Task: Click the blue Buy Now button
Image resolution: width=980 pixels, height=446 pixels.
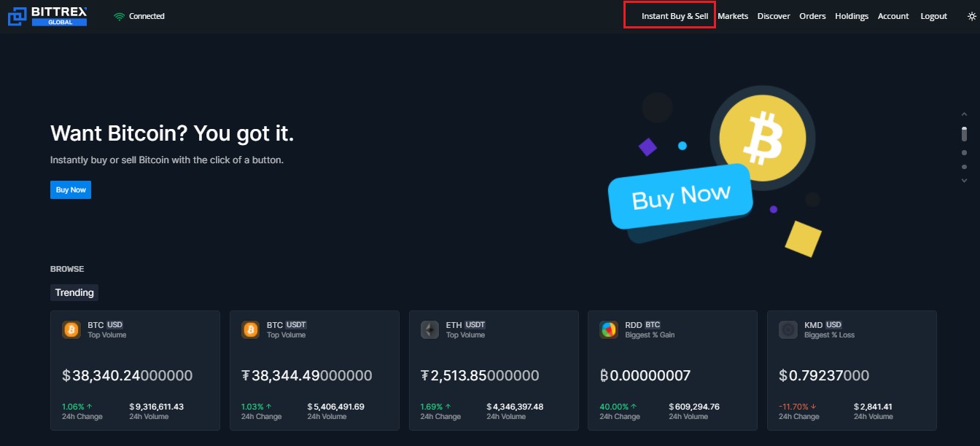Action: click(x=71, y=189)
